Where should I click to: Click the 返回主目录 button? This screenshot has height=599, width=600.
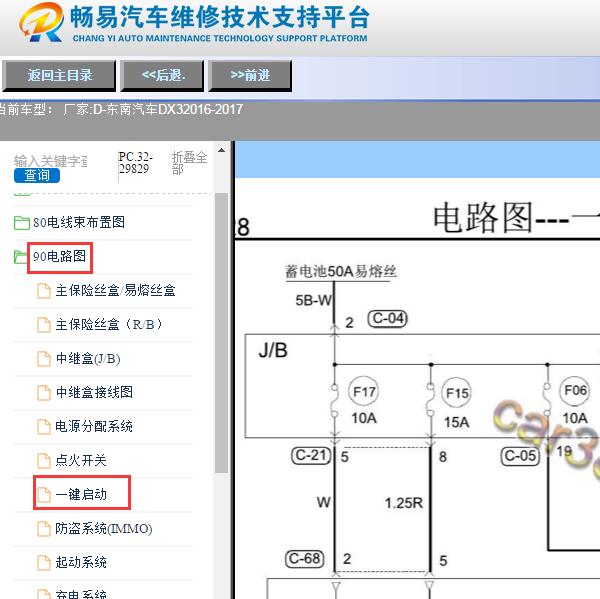[59, 75]
